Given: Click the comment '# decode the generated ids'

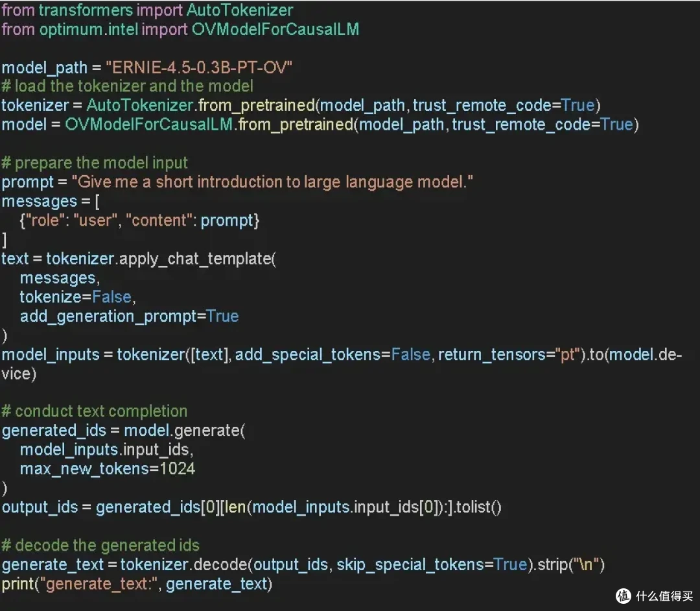Looking at the screenshot, I should click(100, 545).
